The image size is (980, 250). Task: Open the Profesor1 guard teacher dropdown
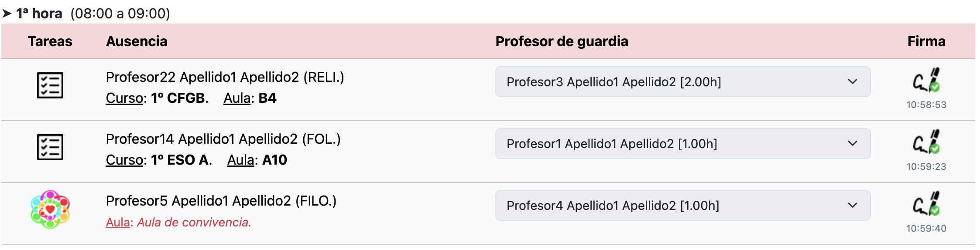(683, 144)
